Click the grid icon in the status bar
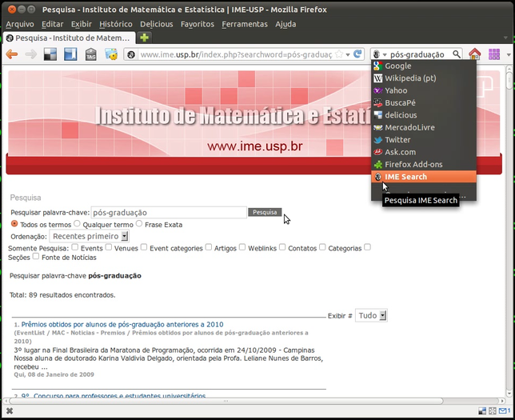515x420 pixels. click(x=493, y=410)
